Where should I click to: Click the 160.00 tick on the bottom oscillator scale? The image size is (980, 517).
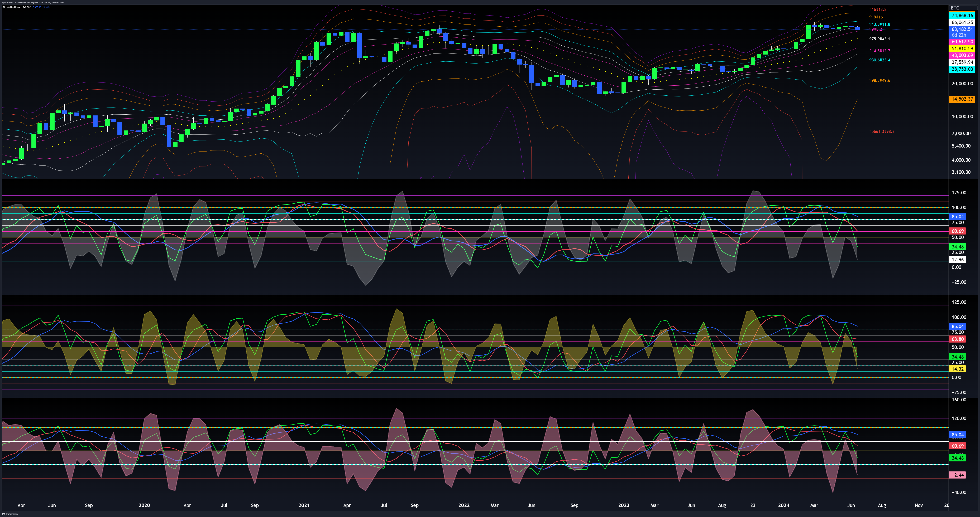959,400
